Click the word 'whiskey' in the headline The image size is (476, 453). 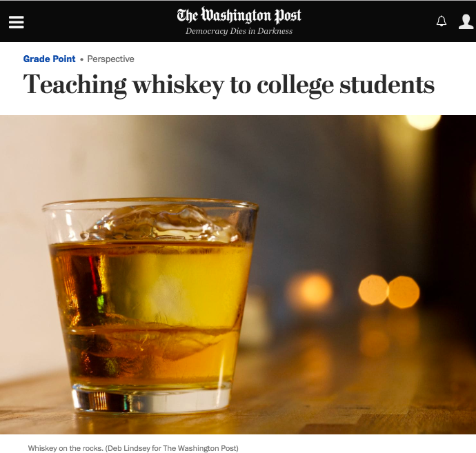click(x=179, y=85)
